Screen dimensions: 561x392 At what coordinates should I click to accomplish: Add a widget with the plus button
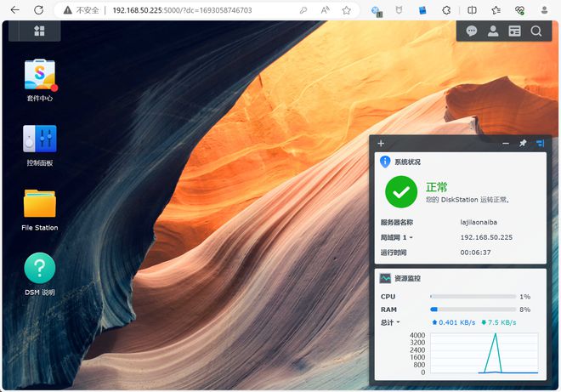pyautogui.click(x=381, y=144)
